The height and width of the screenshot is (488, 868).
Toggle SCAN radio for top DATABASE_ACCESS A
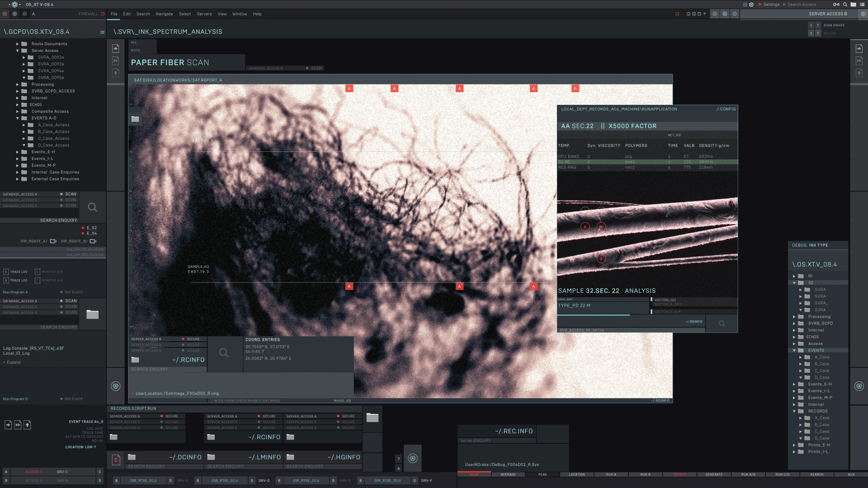coord(61,194)
